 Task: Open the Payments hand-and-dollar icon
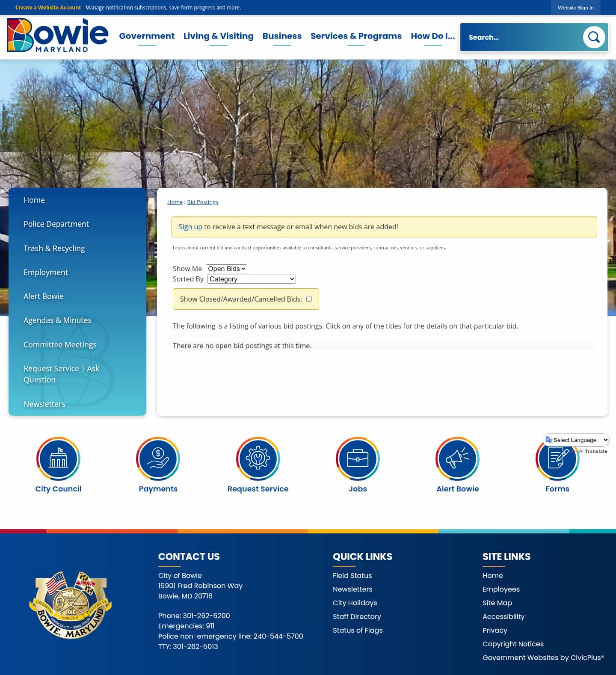click(158, 459)
